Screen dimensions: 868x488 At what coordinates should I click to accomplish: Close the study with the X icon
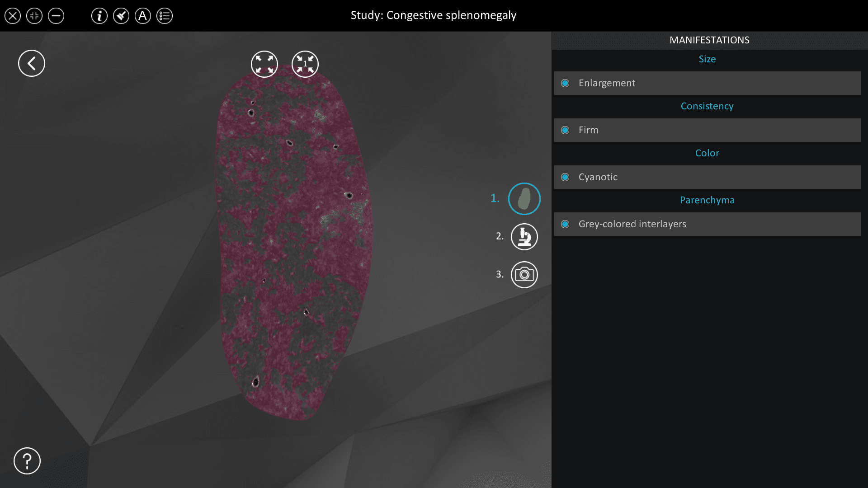coord(13,16)
